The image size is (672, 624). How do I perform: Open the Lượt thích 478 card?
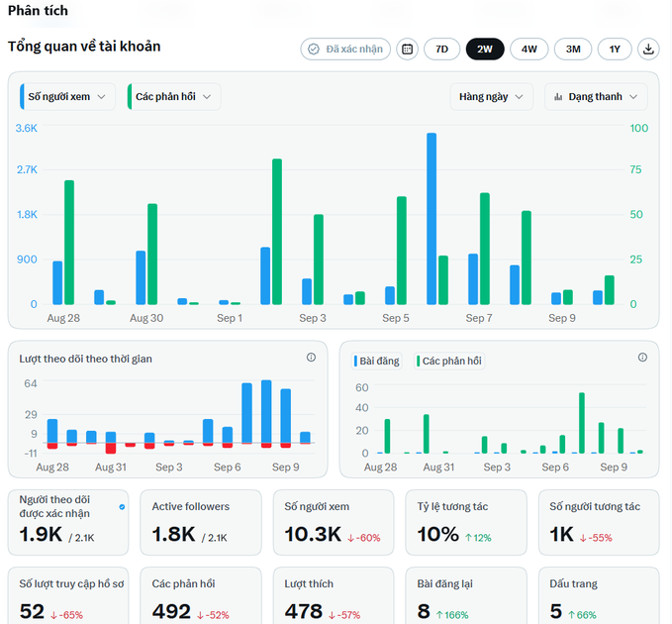(334, 595)
